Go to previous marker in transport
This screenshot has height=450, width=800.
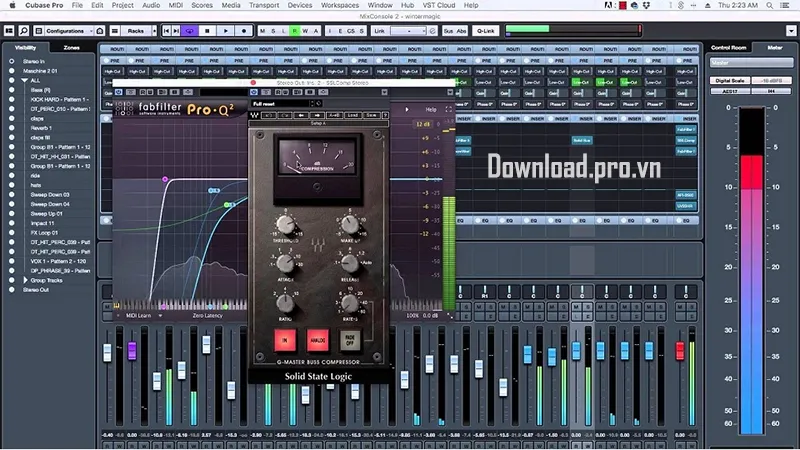166,31
